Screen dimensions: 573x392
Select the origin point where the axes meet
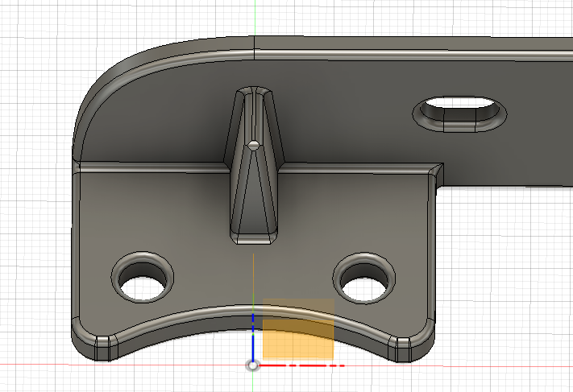pos(252,365)
